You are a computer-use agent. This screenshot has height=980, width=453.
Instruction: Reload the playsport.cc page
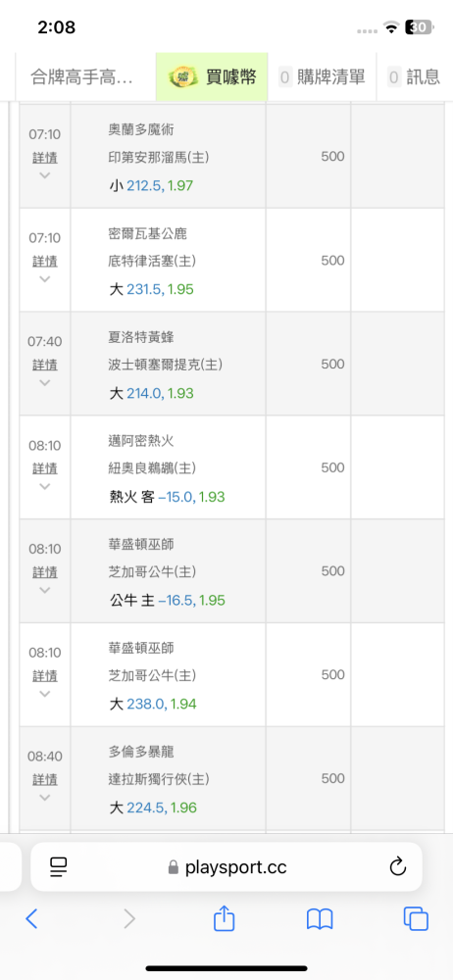[398, 867]
